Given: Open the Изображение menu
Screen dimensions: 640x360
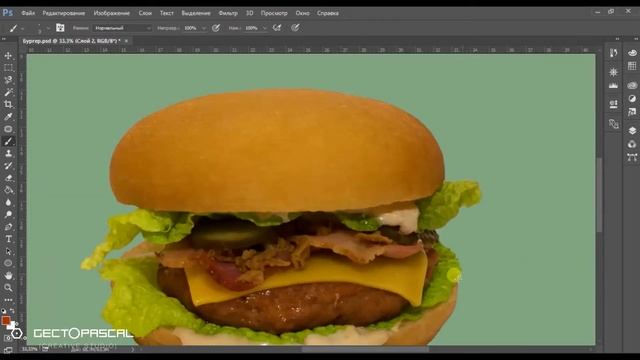Looking at the screenshot, I should pyautogui.click(x=111, y=13).
